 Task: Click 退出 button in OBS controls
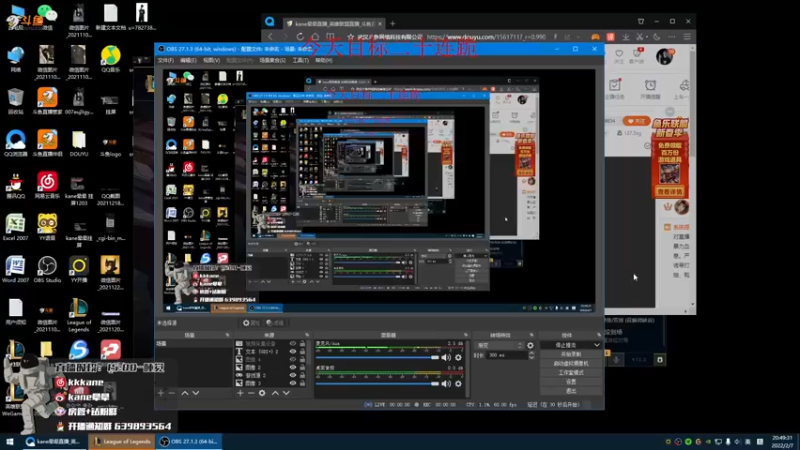pyautogui.click(x=571, y=391)
